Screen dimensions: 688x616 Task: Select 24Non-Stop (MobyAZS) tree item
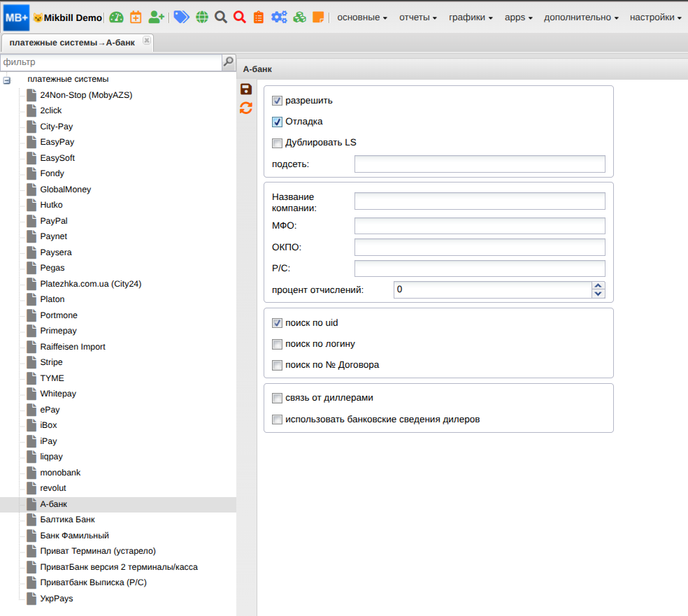pos(86,95)
